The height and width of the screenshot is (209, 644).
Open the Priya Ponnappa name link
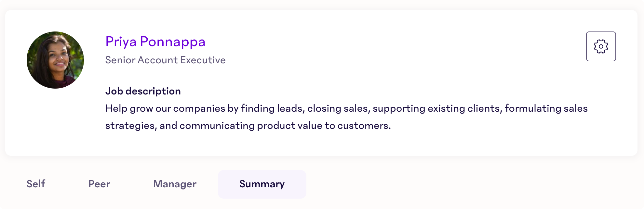[155, 42]
